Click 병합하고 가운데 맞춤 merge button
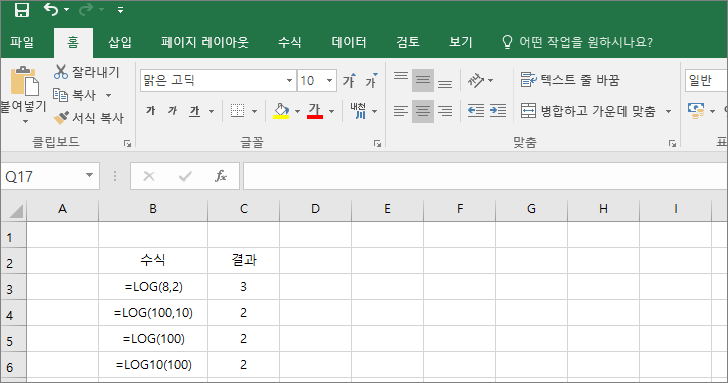The image size is (728, 383). coord(588,111)
